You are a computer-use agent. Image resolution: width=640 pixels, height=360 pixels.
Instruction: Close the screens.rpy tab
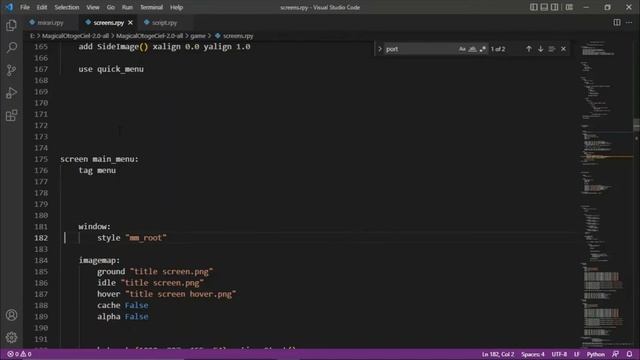(130, 23)
